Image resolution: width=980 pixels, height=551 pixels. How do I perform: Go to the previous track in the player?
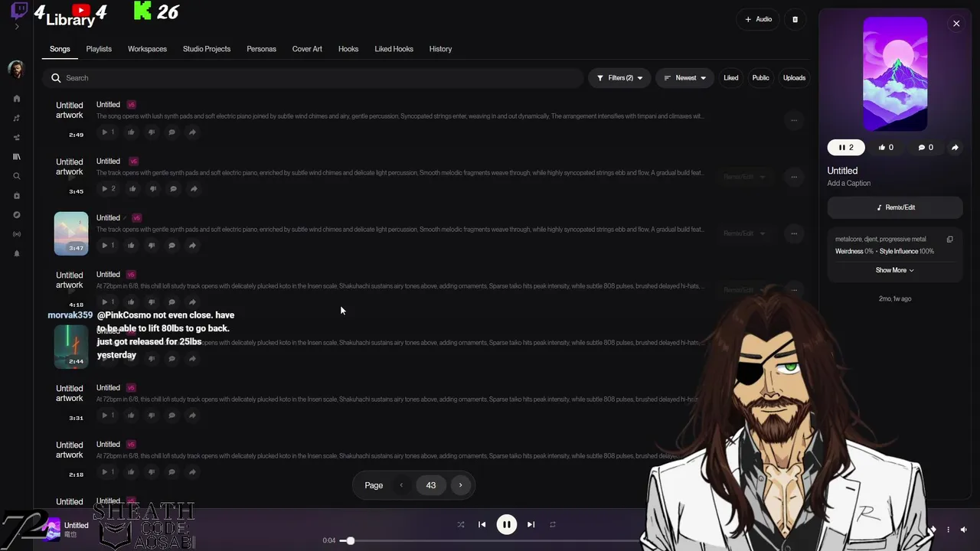[x=482, y=524]
